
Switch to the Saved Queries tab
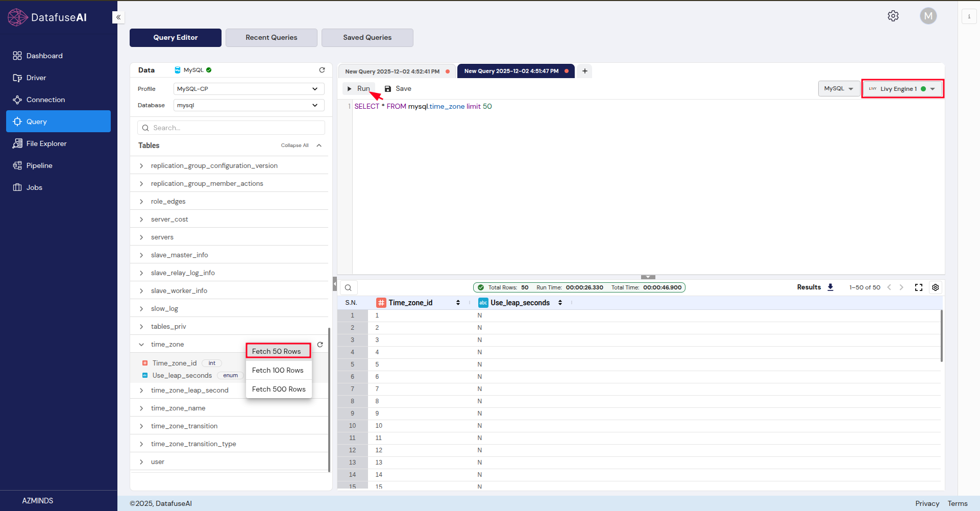[x=367, y=37]
